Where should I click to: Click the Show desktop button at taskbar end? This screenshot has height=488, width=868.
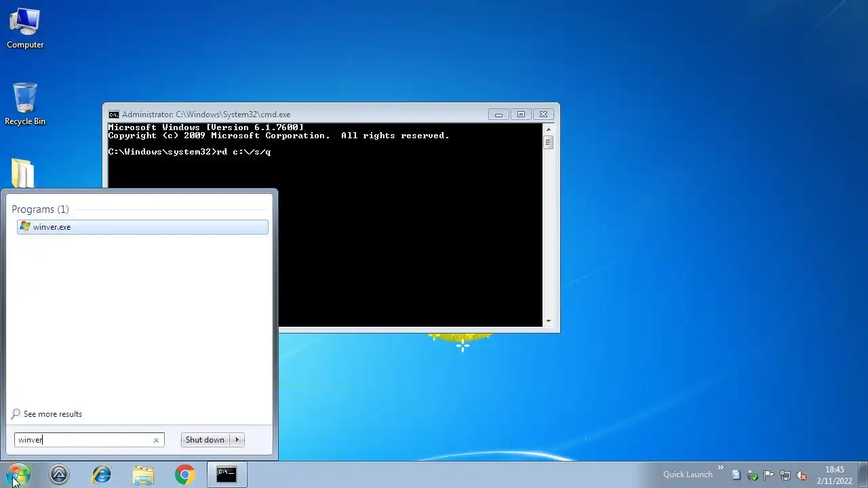coord(863,475)
